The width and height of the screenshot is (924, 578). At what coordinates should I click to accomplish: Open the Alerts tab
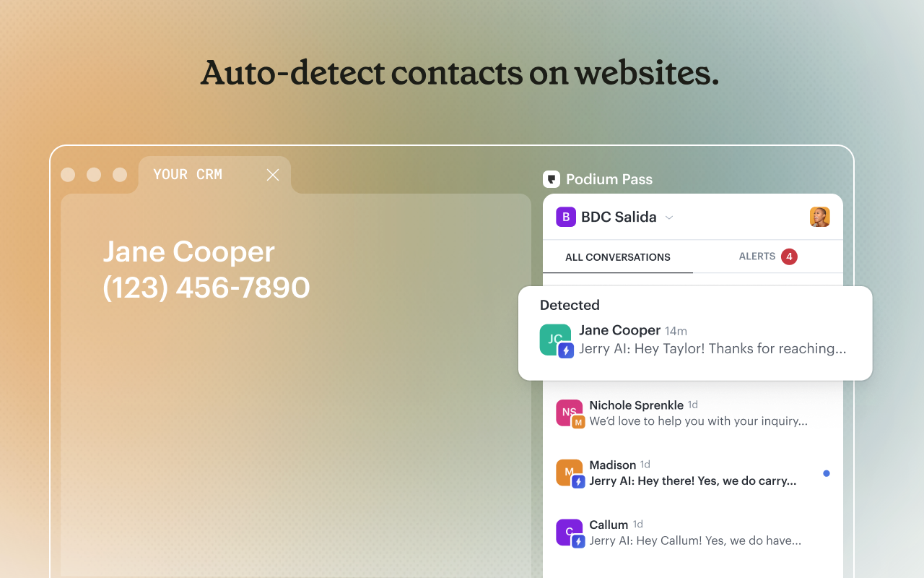click(x=768, y=256)
